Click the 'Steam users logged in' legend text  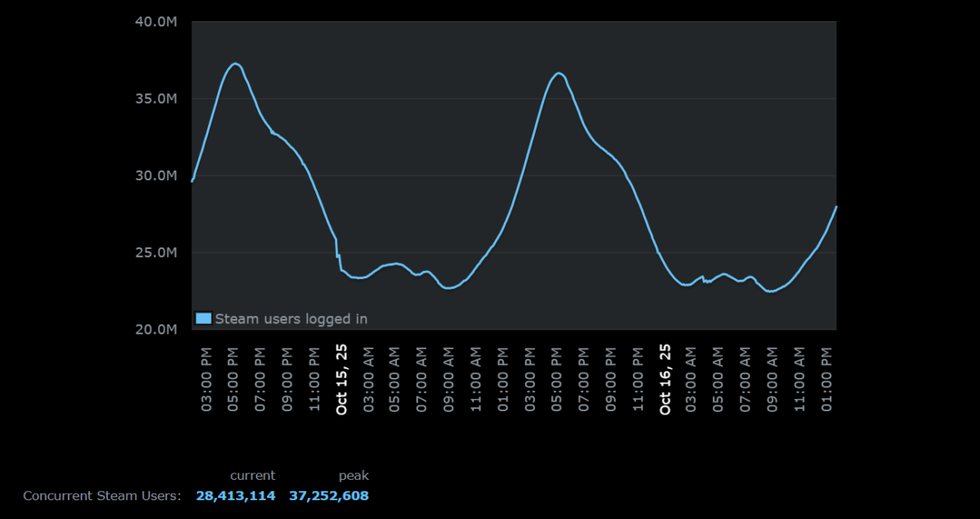[291, 319]
